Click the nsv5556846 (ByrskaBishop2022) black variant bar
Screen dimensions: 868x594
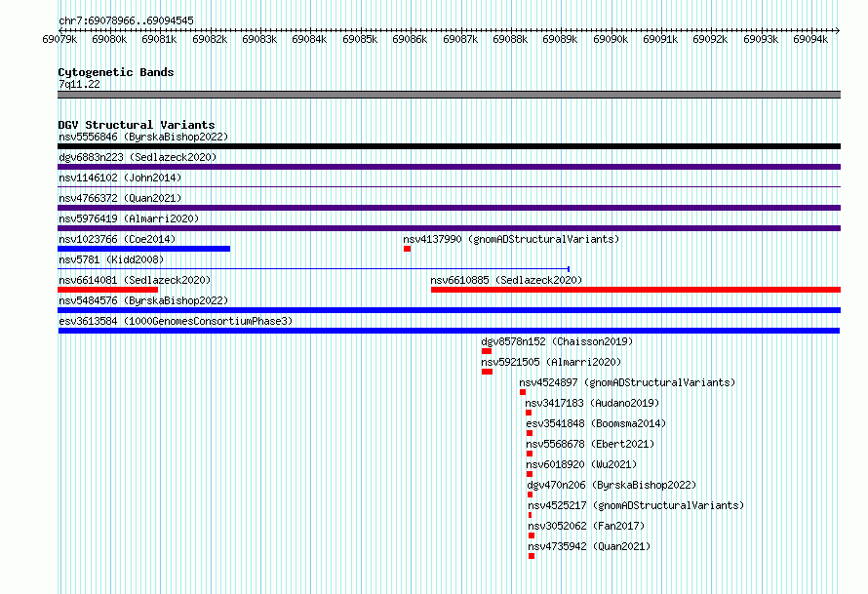click(449, 146)
